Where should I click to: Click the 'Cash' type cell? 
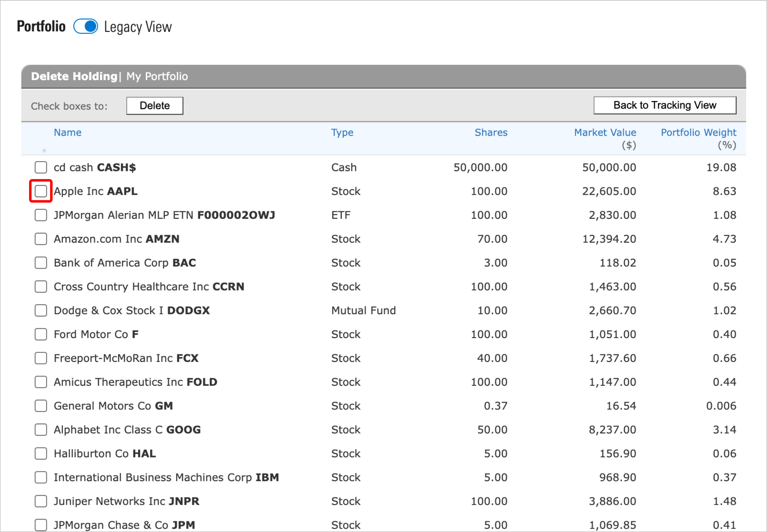(x=344, y=167)
